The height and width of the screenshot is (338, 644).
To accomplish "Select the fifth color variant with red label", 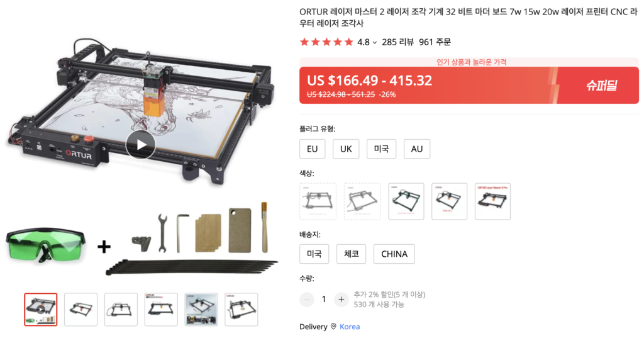I will (x=492, y=201).
